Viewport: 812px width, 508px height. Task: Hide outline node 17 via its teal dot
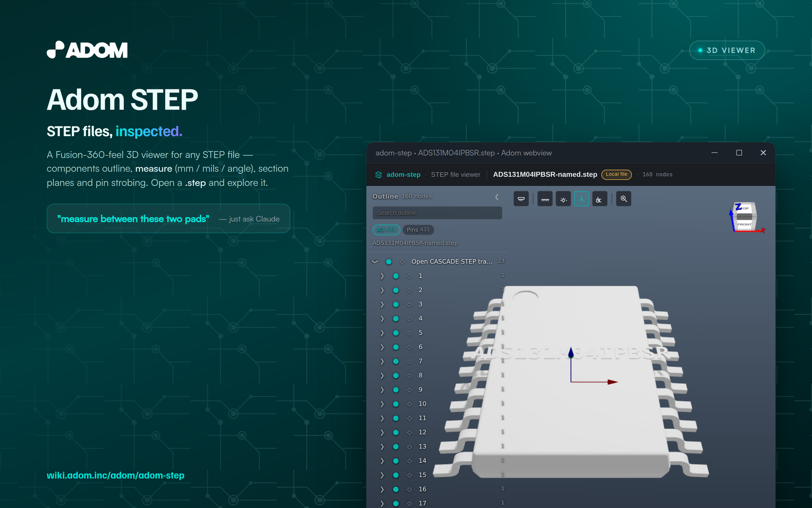click(396, 504)
